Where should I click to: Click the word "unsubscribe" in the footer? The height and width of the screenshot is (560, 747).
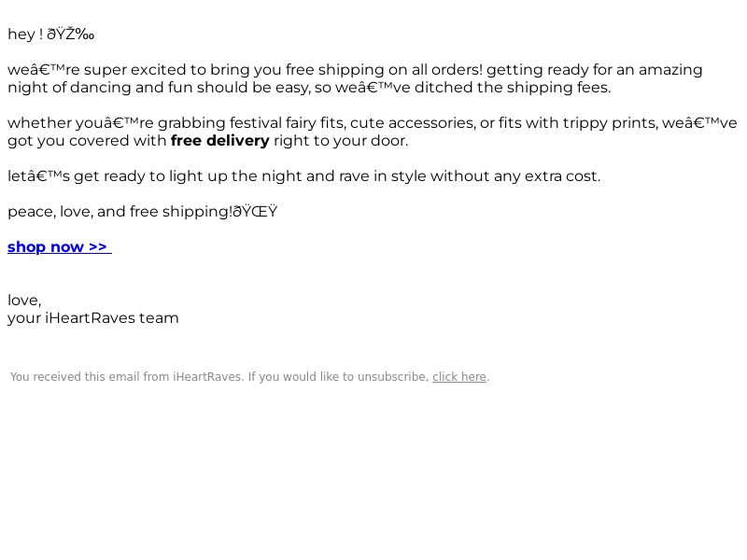tap(393, 377)
